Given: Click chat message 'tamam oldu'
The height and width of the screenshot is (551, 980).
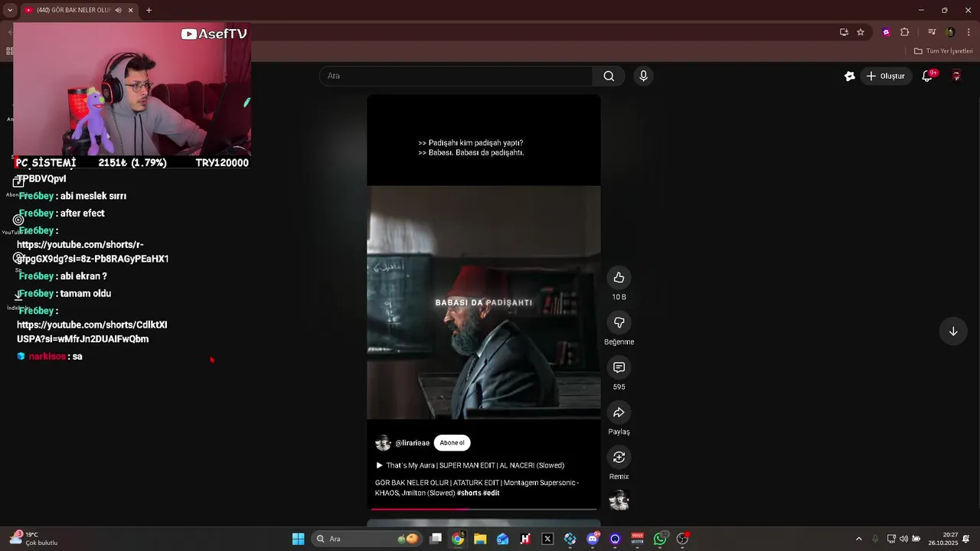Looking at the screenshot, I should (86, 293).
